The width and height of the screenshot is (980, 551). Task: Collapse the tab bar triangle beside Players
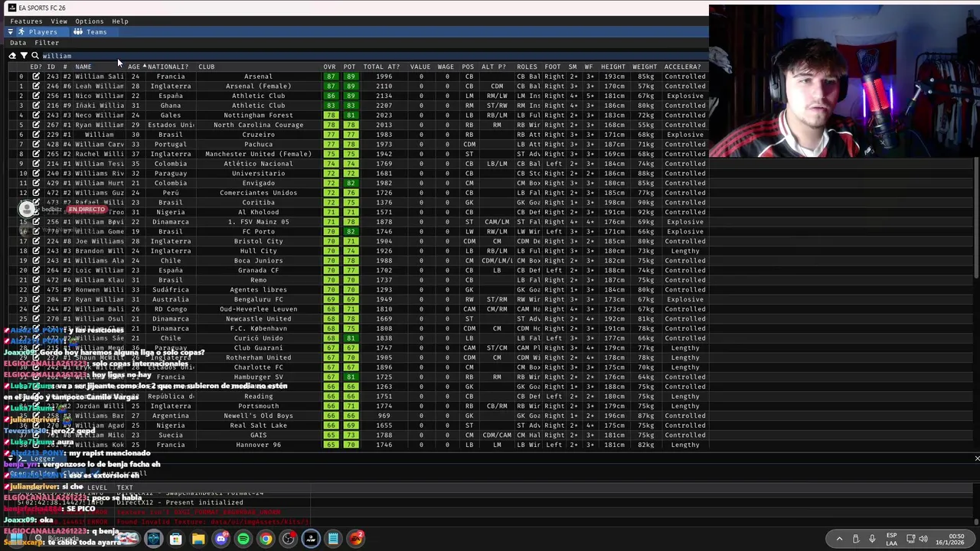[x=11, y=32]
